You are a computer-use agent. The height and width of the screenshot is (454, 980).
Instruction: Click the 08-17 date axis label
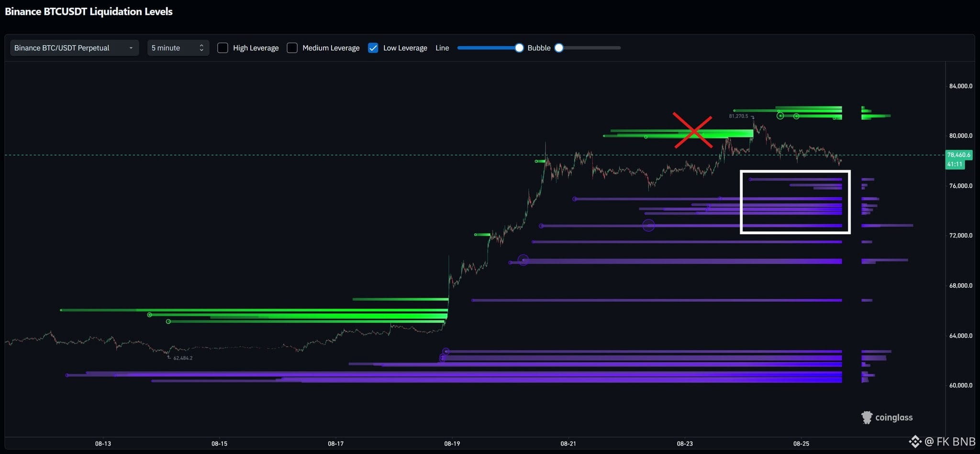pos(335,443)
